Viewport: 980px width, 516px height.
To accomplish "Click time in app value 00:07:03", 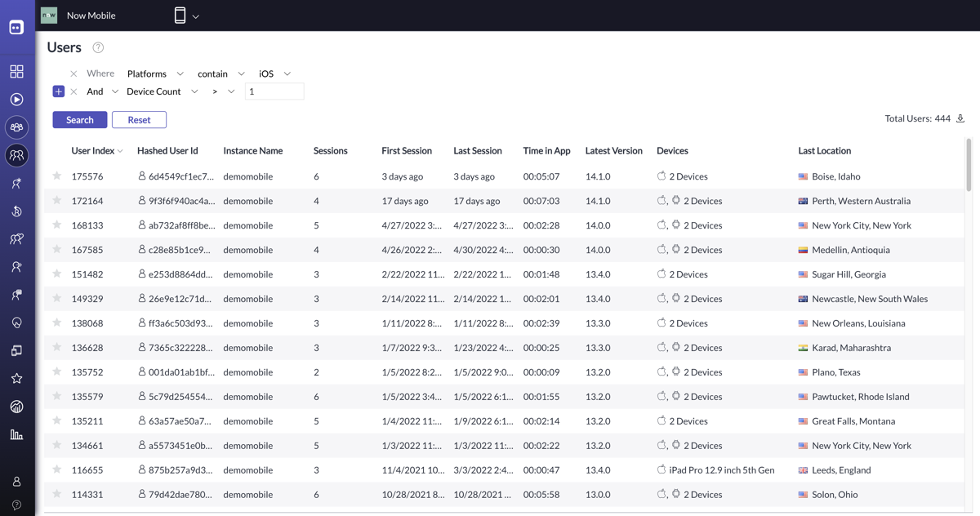I will (541, 201).
